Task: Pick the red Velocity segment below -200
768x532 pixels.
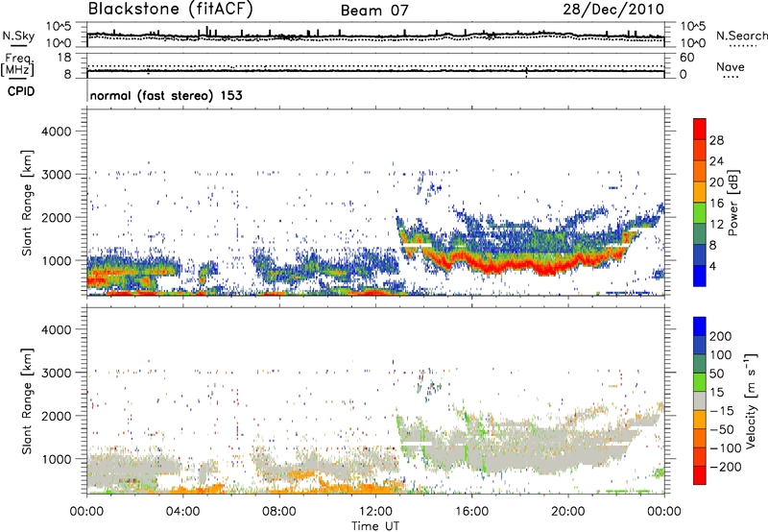Action: pyautogui.click(x=700, y=475)
